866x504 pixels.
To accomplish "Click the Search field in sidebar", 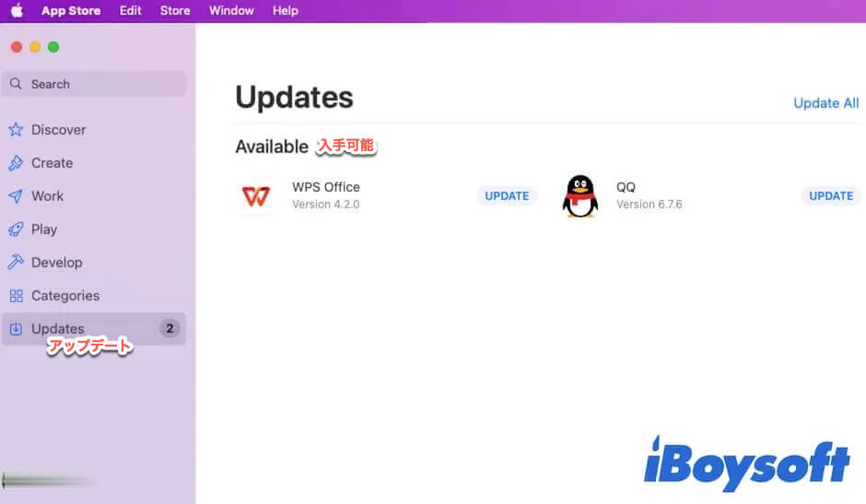I will (x=94, y=84).
